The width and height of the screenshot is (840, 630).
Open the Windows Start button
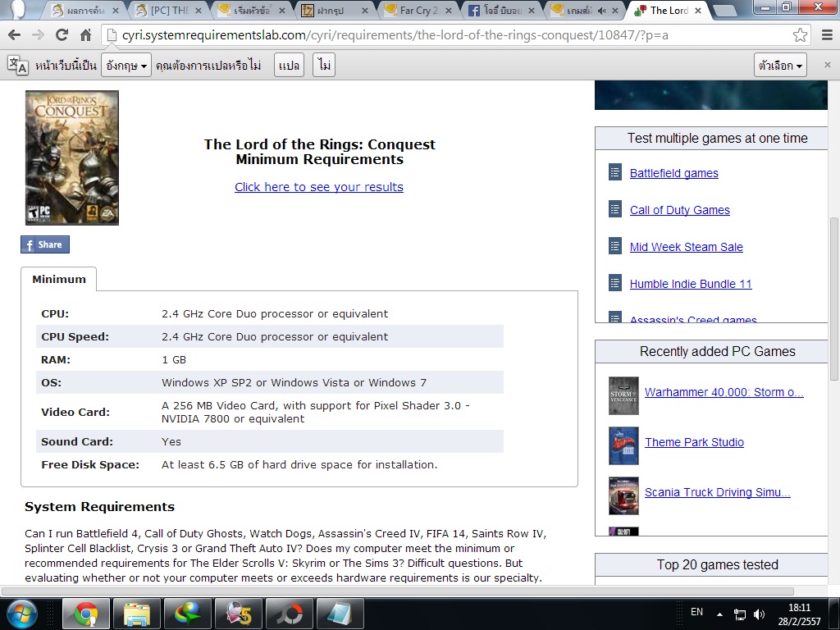click(21, 614)
